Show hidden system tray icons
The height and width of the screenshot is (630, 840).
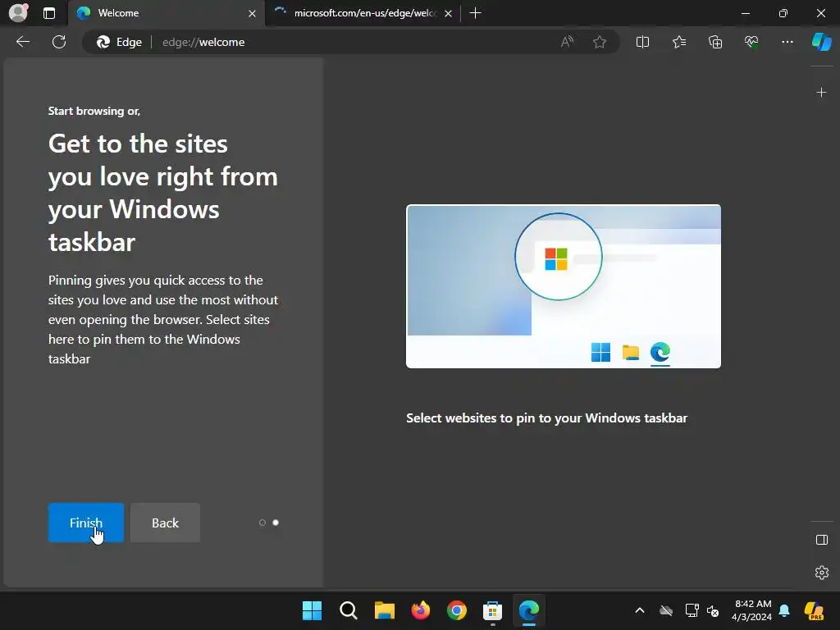pos(640,610)
